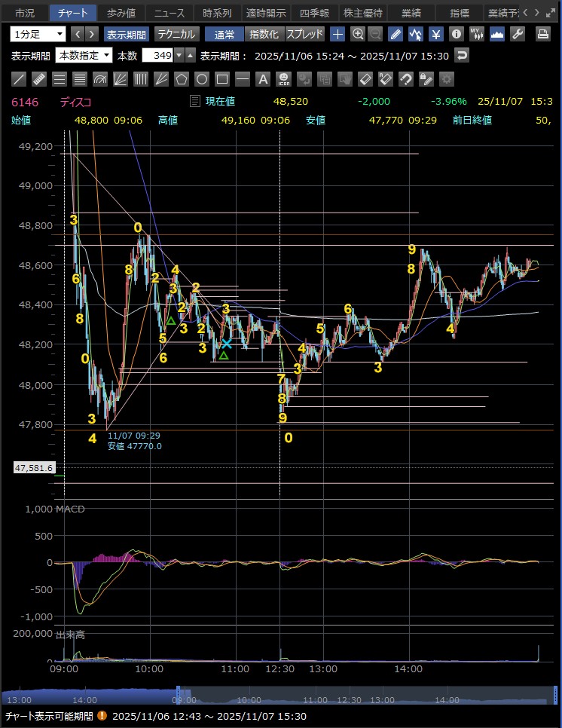The height and width of the screenshot is (728, 562).
Task: Click the yen price icon
Action: click(x=436, y=34)
